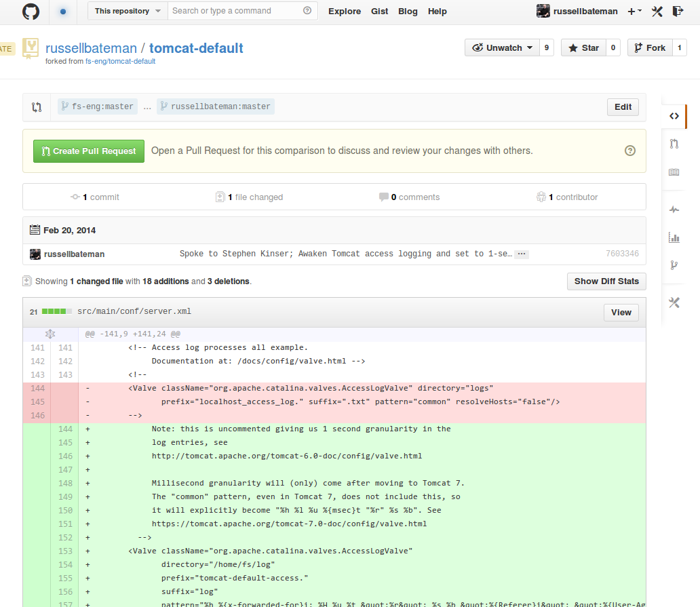The image size is (700, 607).
Task: Open the watchers count 9
Action: 547,47
